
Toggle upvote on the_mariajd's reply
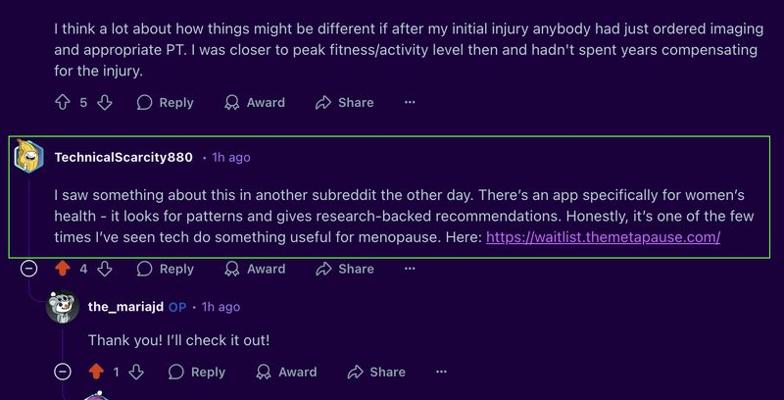point(96,372)
